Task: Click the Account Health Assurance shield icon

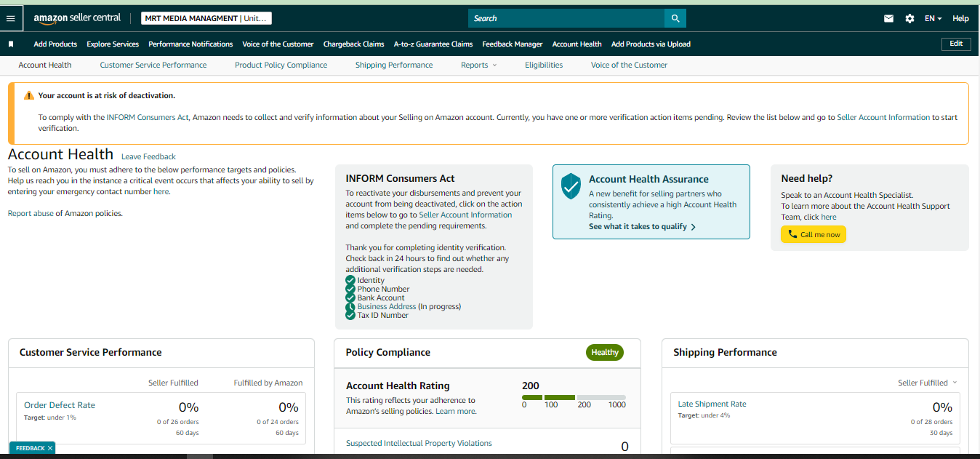Action: (571, 186)
